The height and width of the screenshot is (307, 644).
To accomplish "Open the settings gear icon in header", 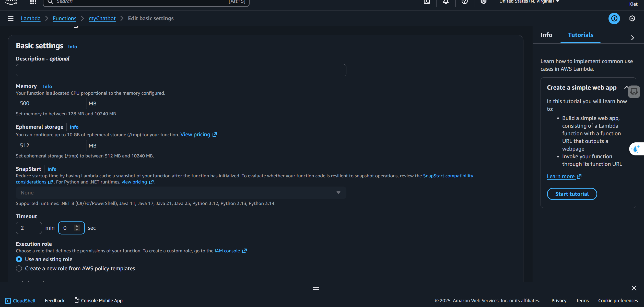I will (484, 2).
